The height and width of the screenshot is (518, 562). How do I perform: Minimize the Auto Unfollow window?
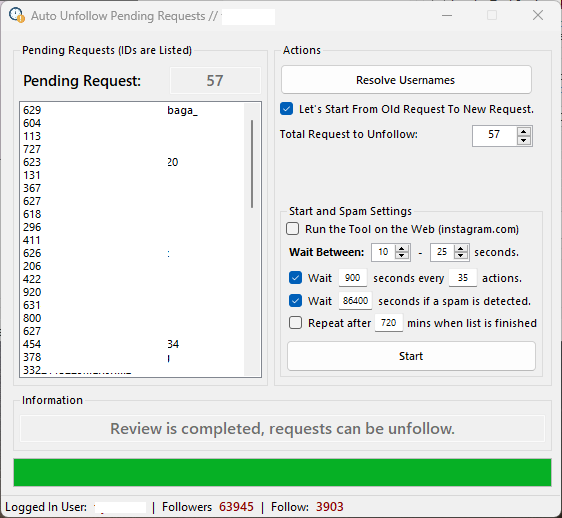point(447,15)
